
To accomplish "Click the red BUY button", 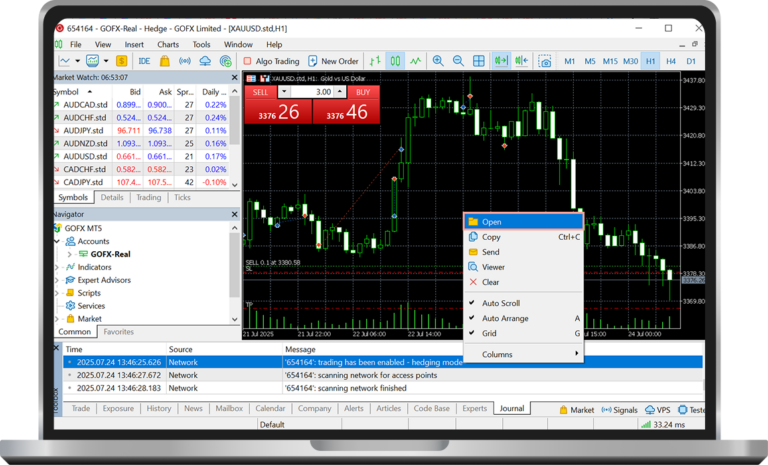I will [363, 92].
